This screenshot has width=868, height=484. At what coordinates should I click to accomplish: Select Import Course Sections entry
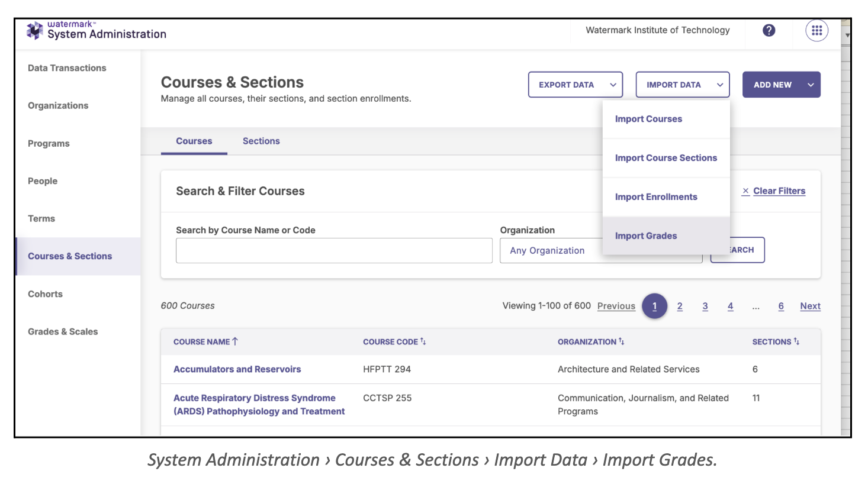click(x=666, y=158)
